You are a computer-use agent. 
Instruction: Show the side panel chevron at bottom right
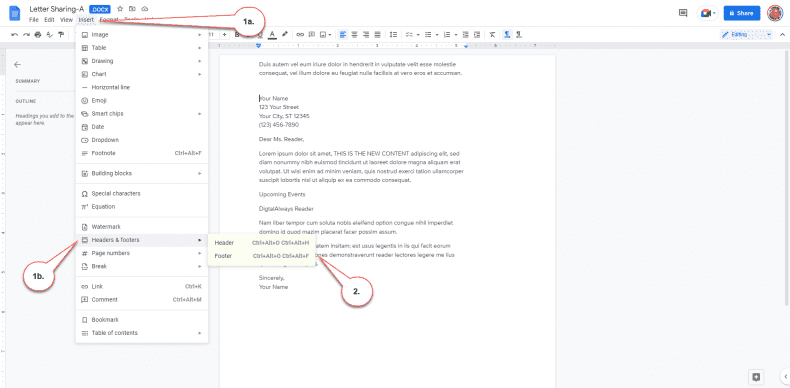(x=786, y=376)
